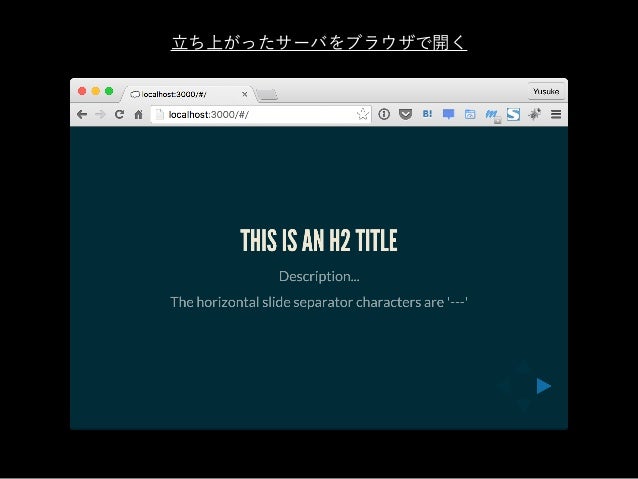Viewport: 638px width, 479px height.
Task: Open the 1Password extension icon
Action: click(384, 114)
